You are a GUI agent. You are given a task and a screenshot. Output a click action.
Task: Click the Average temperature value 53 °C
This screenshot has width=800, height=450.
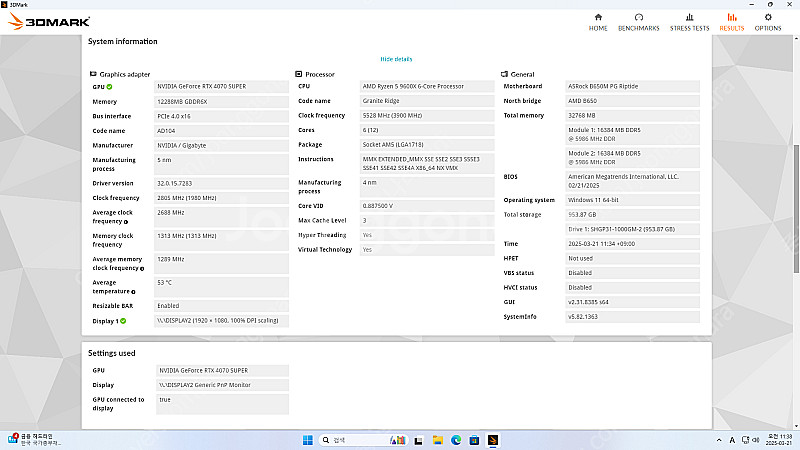(x=221, y=287)
